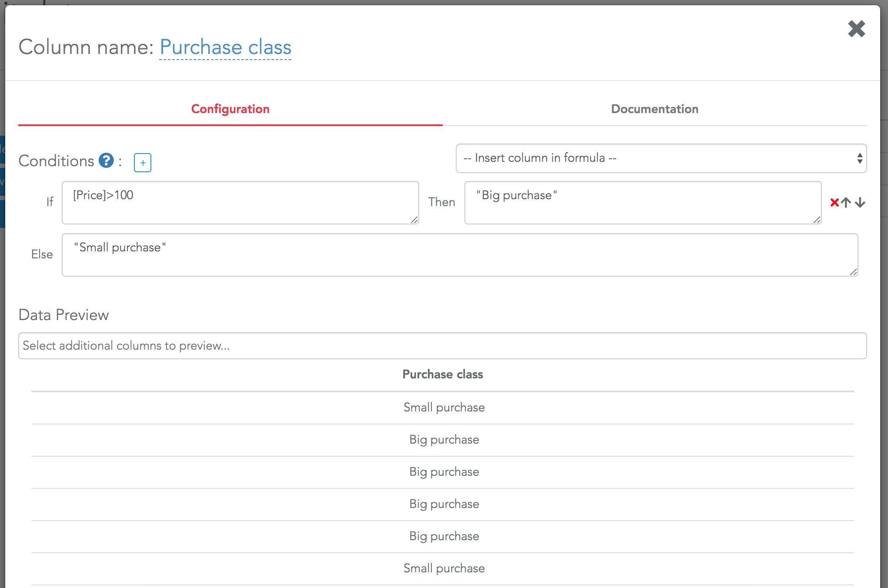Add a new condition with plus button
The image size is (888, 588).
[x=143, y=163]
